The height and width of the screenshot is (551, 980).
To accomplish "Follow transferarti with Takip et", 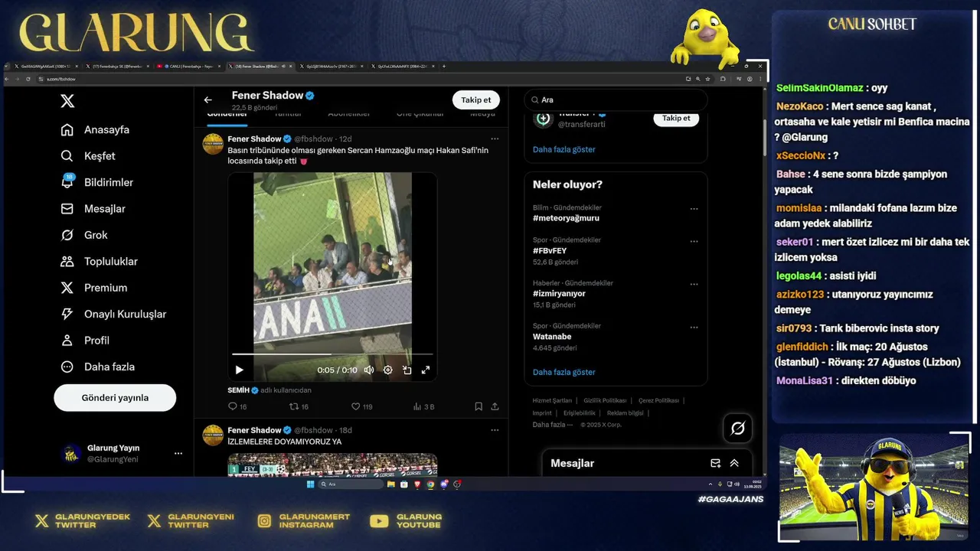I will 676,118.
